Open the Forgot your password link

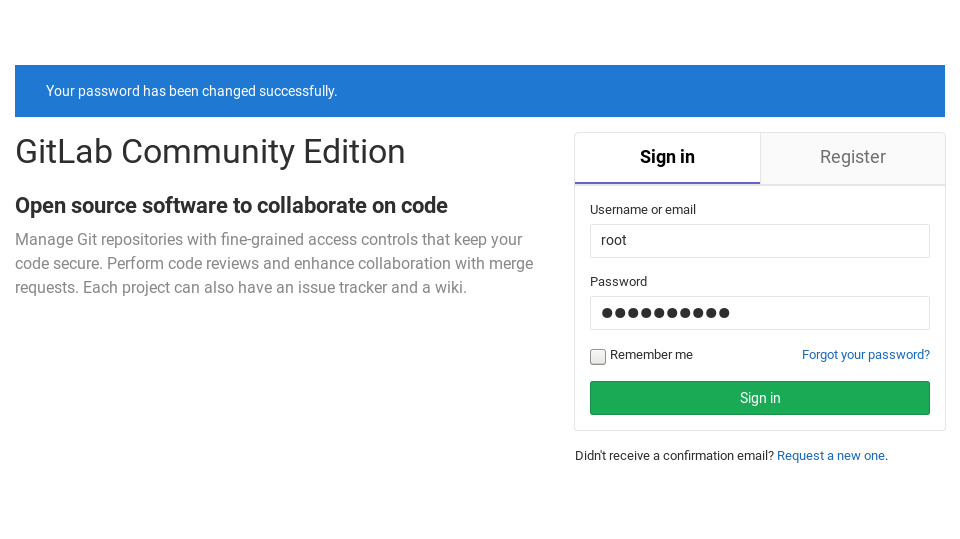pyautogui.click(x=866, y=355)
